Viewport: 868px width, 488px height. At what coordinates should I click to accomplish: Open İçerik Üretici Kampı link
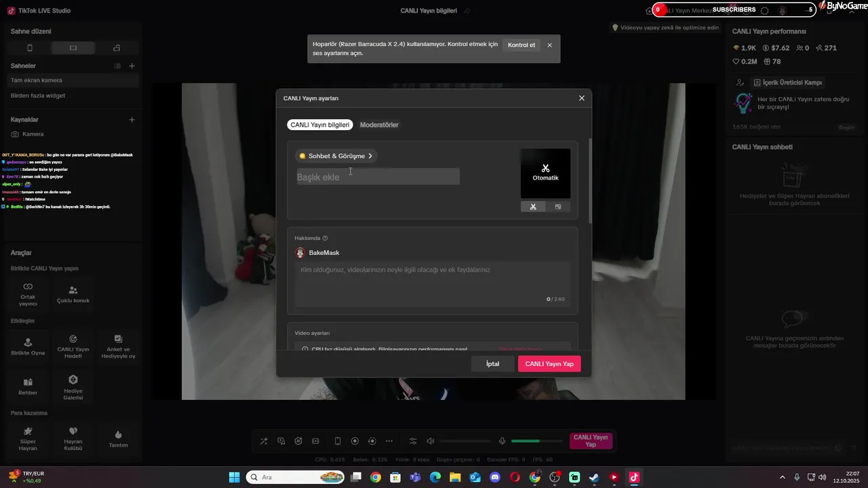click(788, 83)
